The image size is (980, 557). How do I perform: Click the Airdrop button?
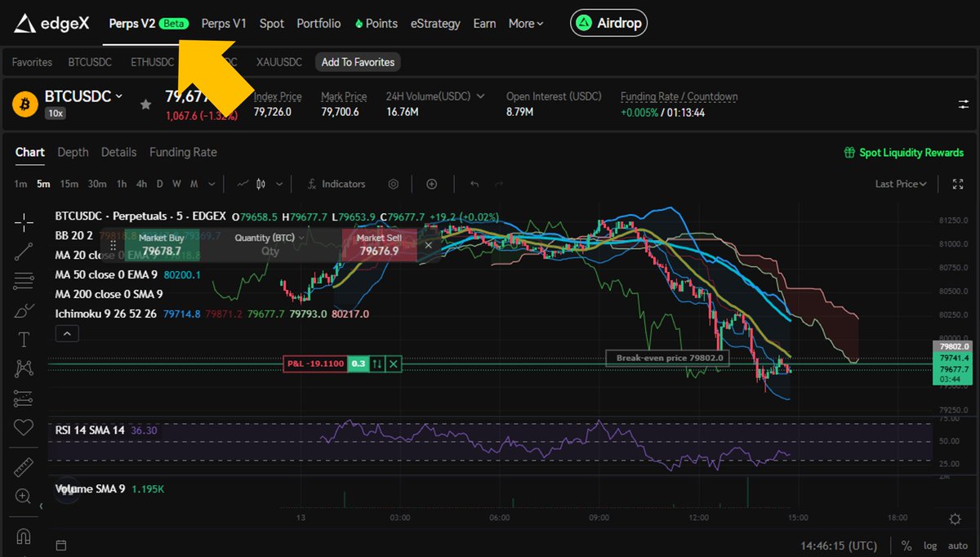608,24
